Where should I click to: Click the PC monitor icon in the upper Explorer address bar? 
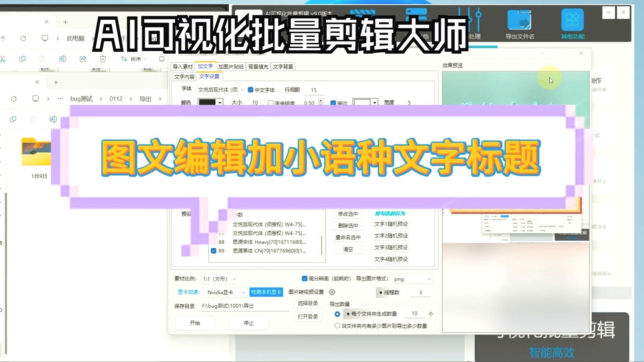45,38
